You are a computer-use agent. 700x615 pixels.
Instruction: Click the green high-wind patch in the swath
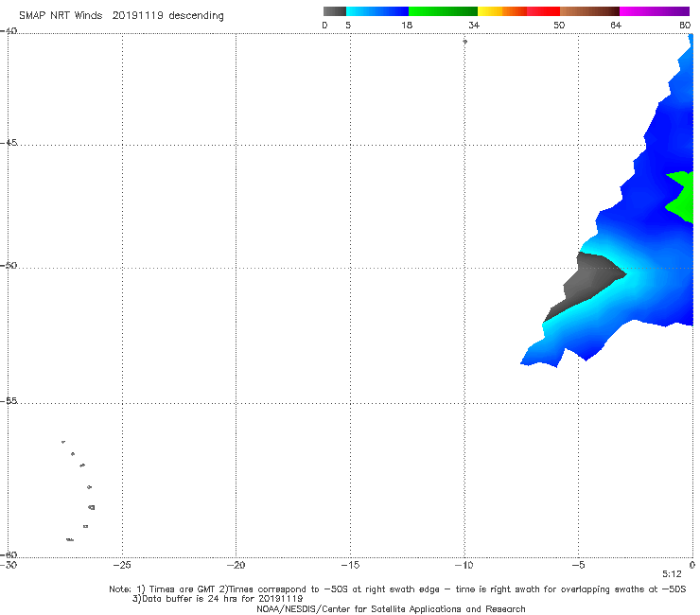pyautogui.click(x=682, y=197)
